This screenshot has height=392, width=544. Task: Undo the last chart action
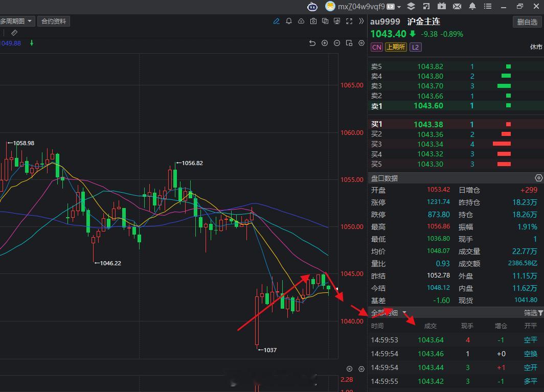click(x=312, y=43)
